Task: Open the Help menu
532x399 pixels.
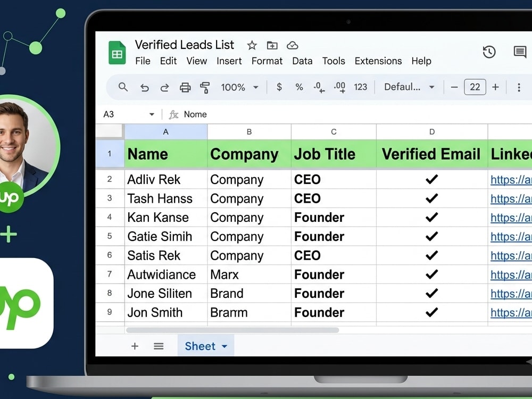Action: tap(421, 61)
